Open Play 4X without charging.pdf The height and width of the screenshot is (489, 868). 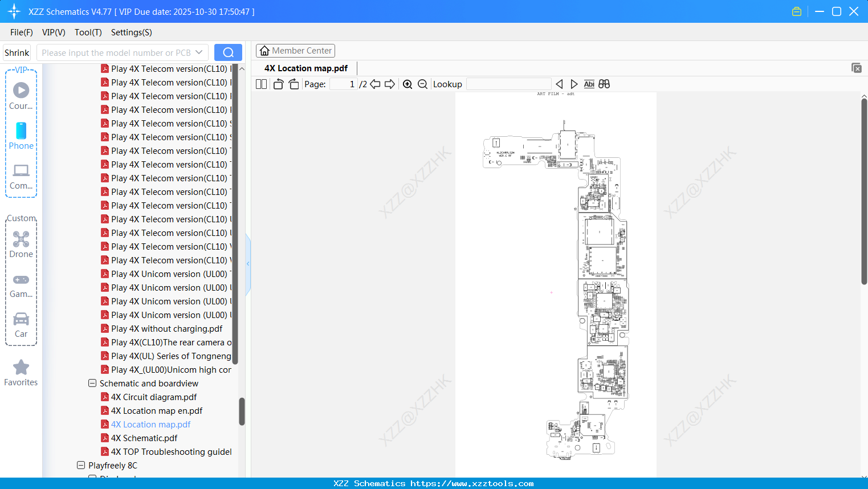pyautogui.click(x=167, y=329)
